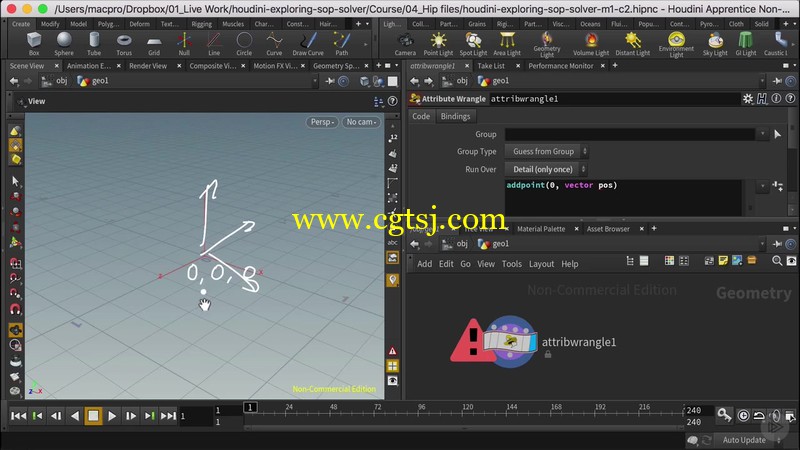Screen dimensions: 800x450
Task: Expand scene view path dropdown
Action: coord(315,81)
